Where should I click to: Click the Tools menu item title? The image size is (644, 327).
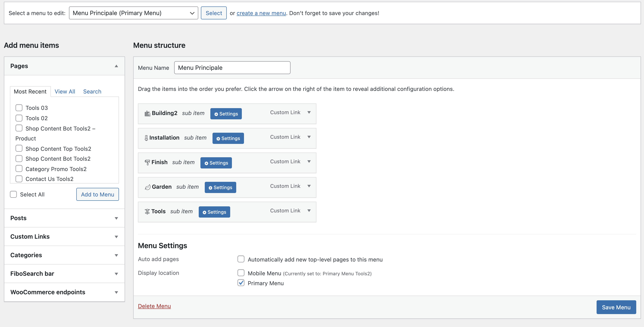pos(158,211)
